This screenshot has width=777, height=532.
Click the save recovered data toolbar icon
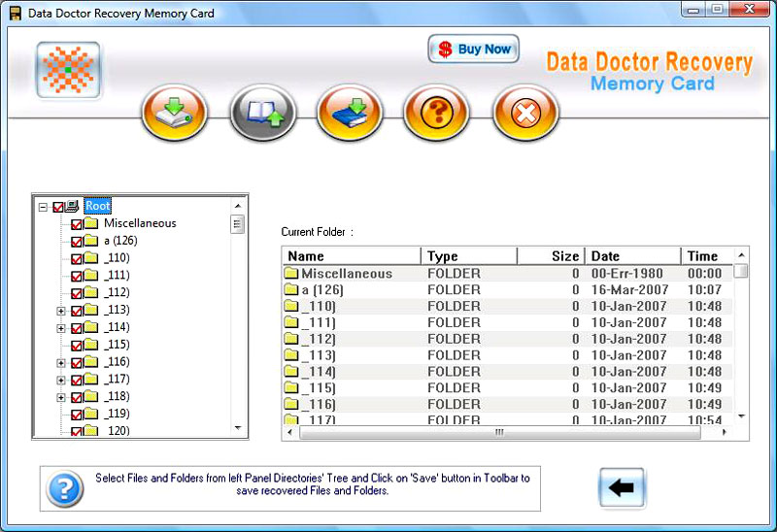175,113
